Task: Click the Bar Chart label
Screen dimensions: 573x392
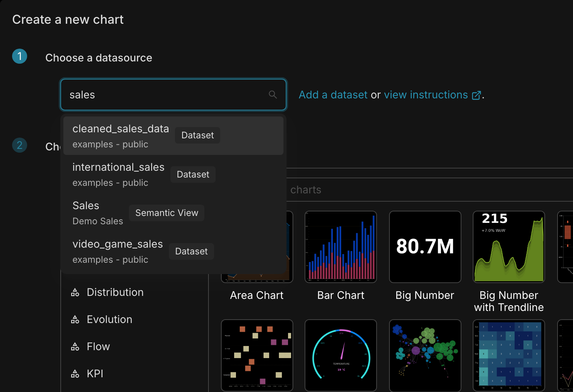Action: [x=341, y=295]
